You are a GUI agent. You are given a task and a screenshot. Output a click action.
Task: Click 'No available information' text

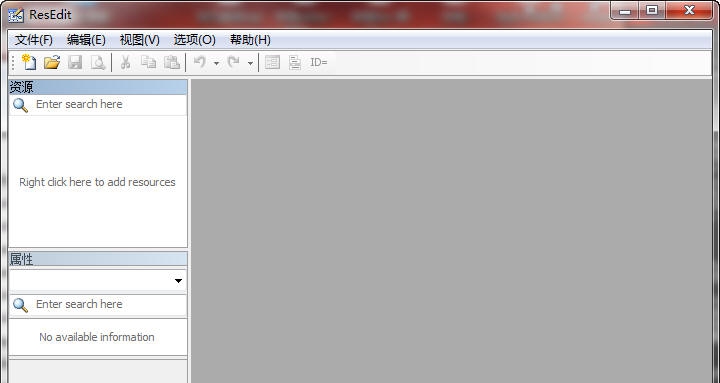pyautogui.click(x=96, y=337)
